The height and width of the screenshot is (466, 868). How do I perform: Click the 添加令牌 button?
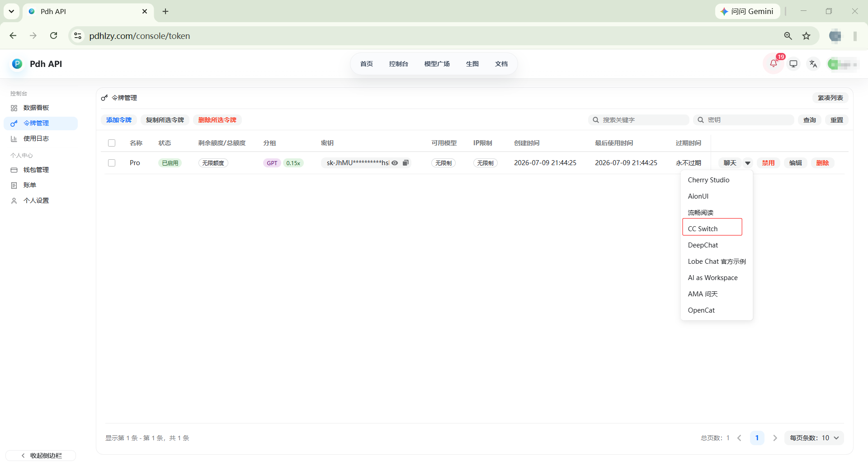[119, 120]
